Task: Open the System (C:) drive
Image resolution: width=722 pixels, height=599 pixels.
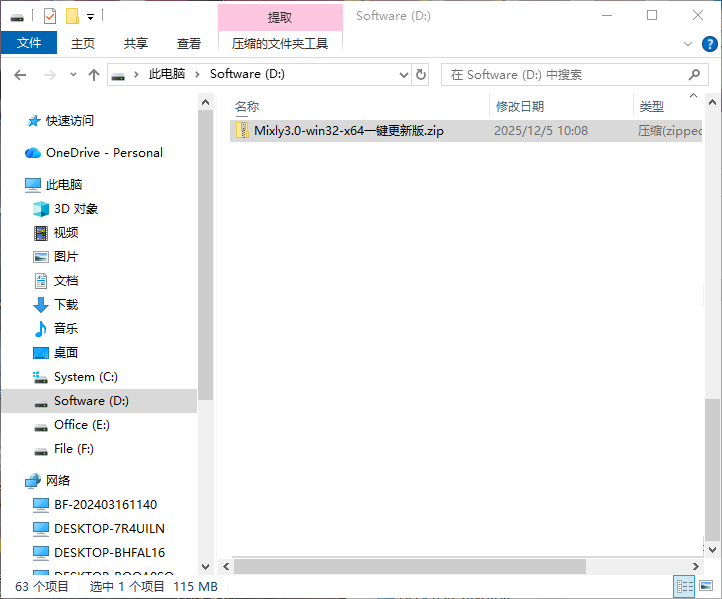Action: [86, 377]
